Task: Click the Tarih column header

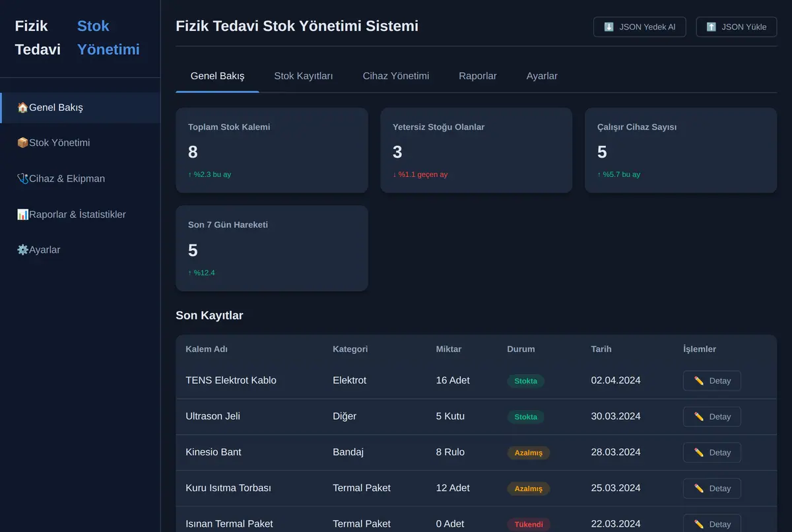Action: (x=601, y=349)
